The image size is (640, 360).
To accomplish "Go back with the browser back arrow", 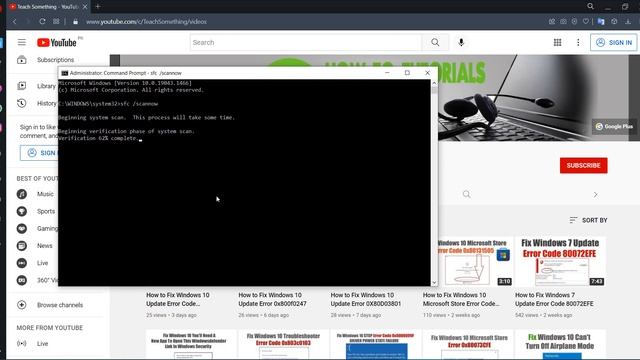I will [15, 22].
